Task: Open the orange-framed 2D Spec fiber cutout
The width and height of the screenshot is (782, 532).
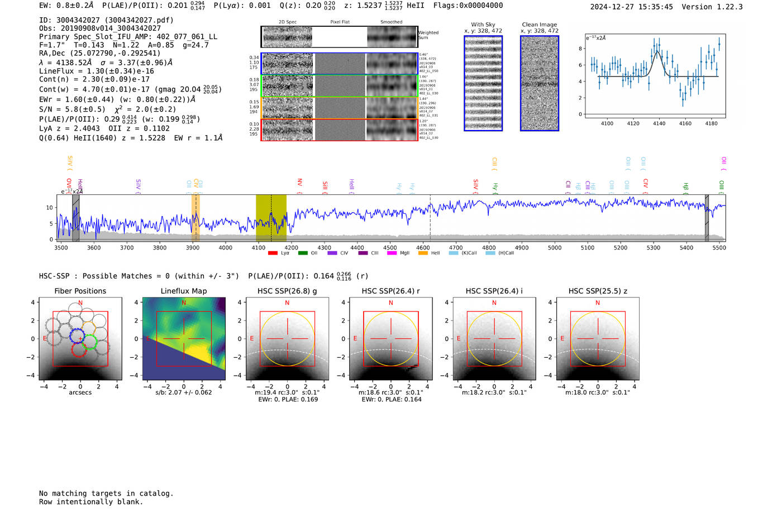Action: click(x=288, y=108)
